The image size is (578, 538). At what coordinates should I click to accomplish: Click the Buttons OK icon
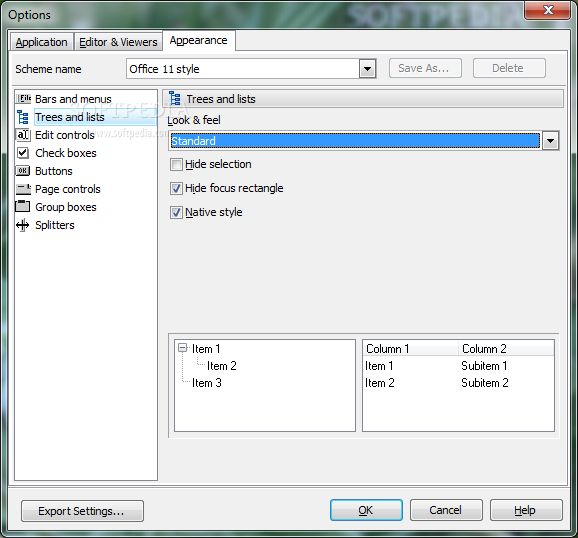tap(23, 171)
